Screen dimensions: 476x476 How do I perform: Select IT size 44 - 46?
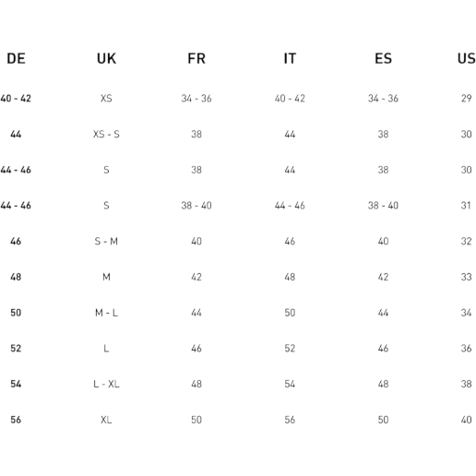click(x=290, y=206)
